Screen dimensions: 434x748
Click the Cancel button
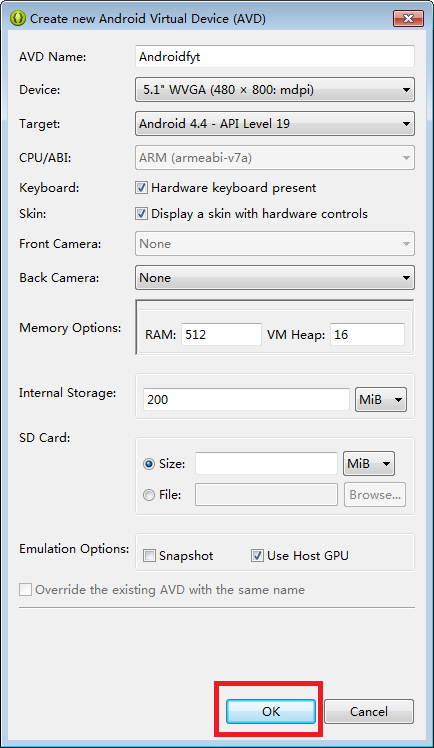[x=369, y=712]
